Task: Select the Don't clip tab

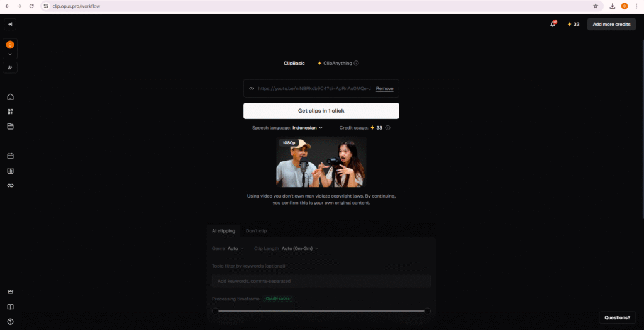Action: pyautogui.click(x=256, y=231)
